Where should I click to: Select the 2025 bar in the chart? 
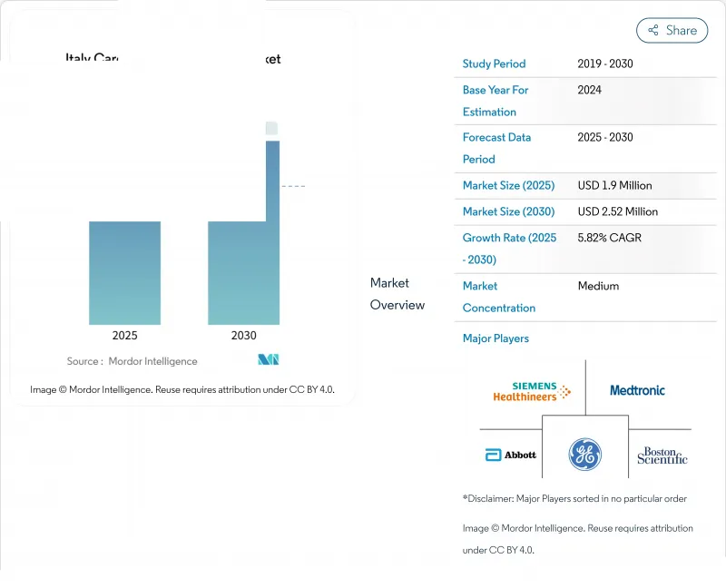pos(124,272)
